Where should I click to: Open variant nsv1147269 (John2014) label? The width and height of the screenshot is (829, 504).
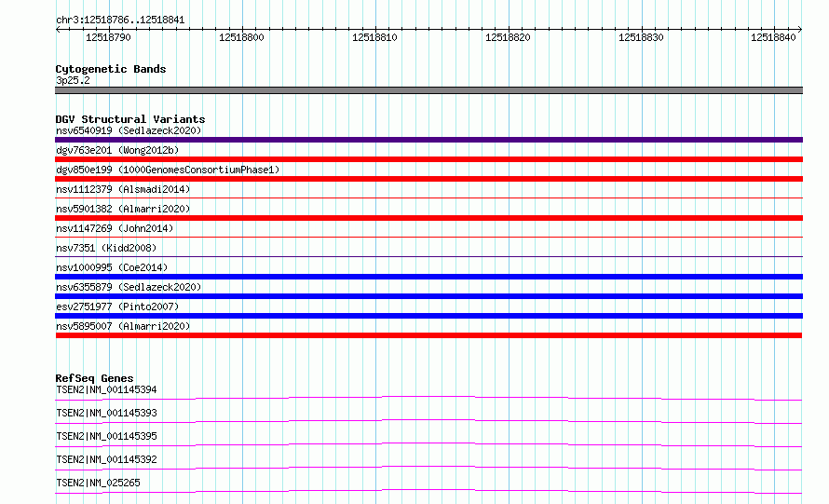pos(115,228)
